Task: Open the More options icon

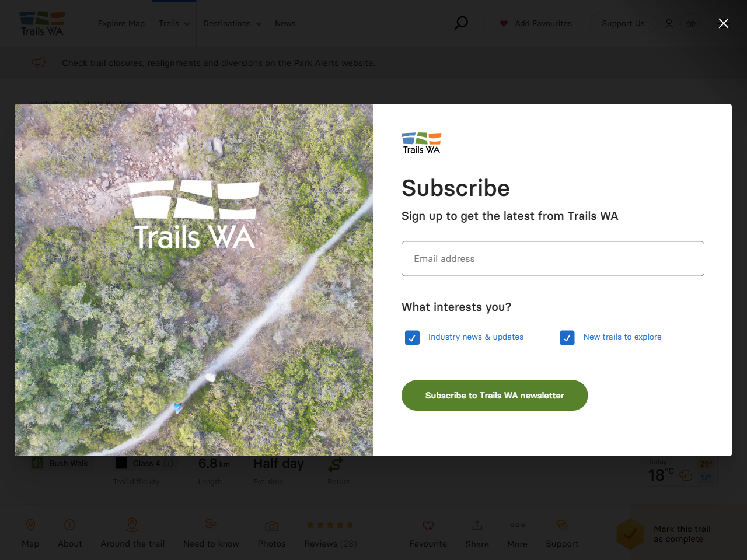Action: pos(517,526)
